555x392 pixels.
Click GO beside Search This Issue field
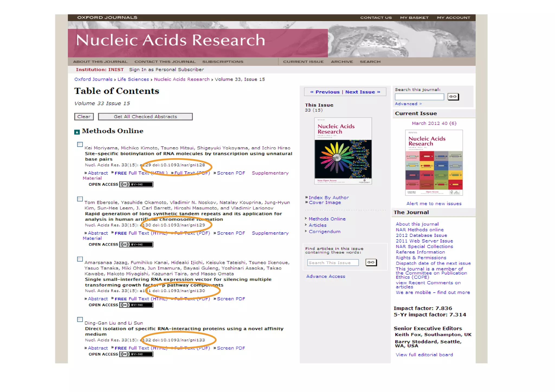pos(371,262)
